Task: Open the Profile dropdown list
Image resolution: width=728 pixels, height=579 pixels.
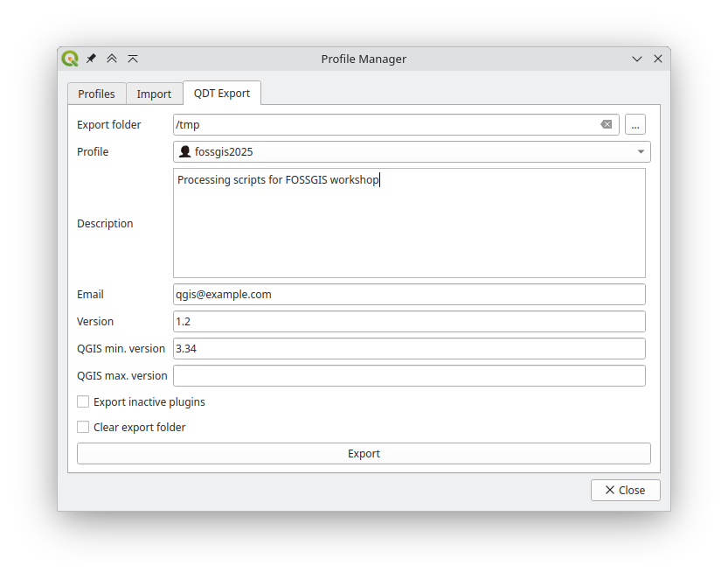Action: point(412,152)
